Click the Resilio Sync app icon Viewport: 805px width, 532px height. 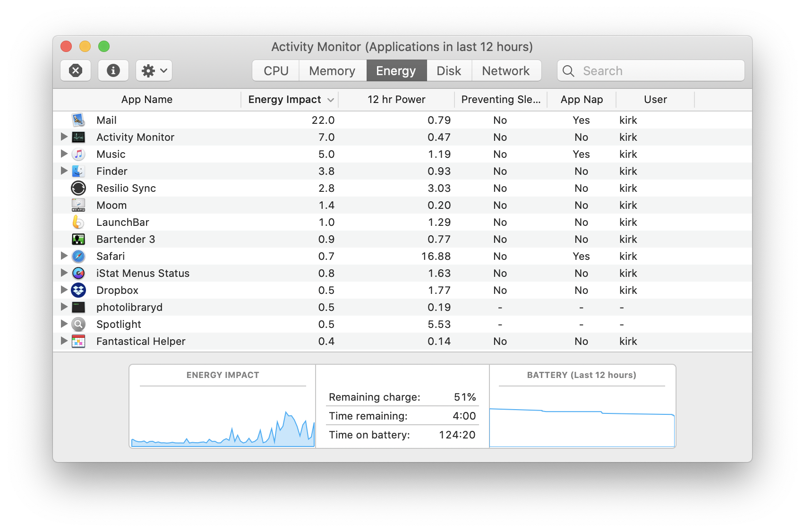[78, 188]
